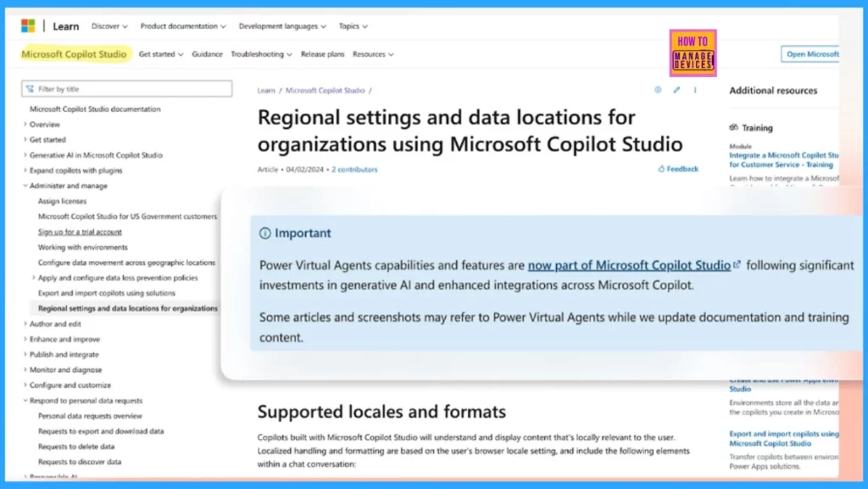Screen dimensions: 868x489
Task: Click the Feedback link
Action: pyautogui.click(x=682, y=169)
